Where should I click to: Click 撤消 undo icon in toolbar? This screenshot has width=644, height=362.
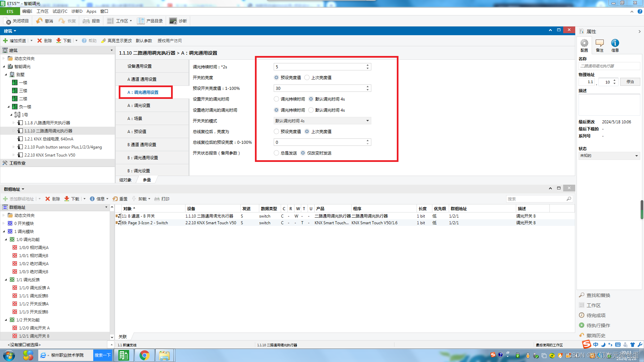coord(40,21)
